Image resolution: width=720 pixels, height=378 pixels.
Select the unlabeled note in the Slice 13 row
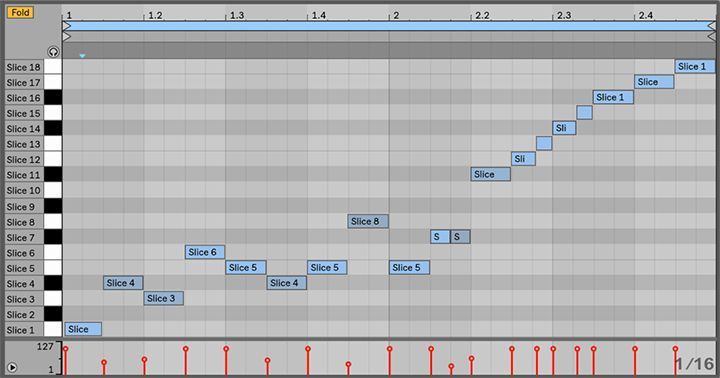(x=544, y=143)
